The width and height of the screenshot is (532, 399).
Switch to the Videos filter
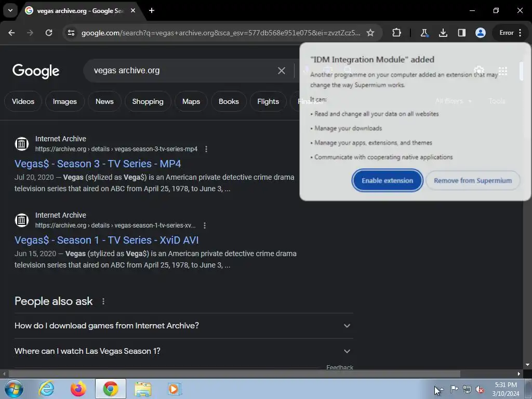(23, 101)
